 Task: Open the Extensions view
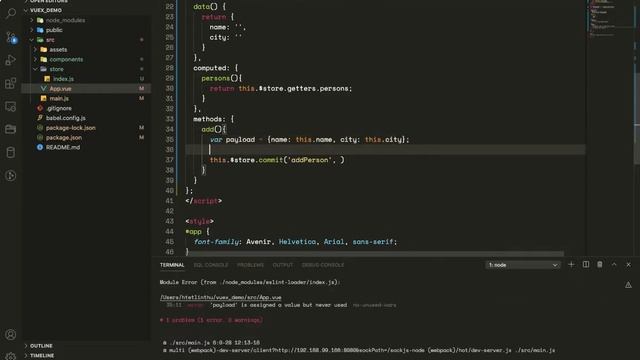pos(11,83)
